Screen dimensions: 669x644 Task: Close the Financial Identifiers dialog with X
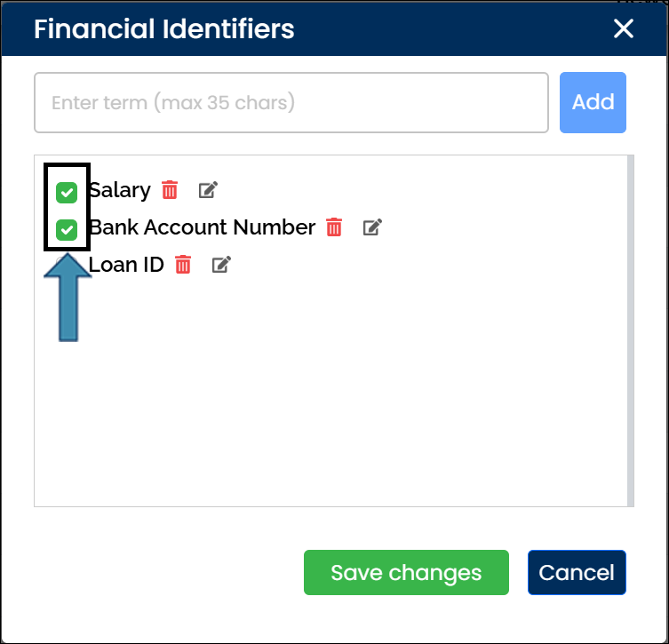(624, 29)
